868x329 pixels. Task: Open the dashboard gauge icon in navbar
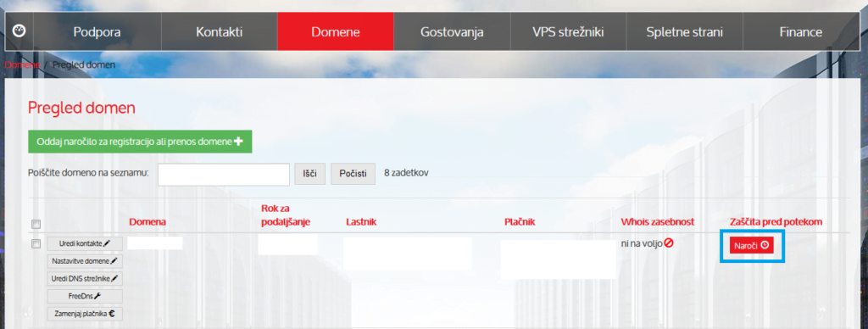pyautogui.click(x=19, y=31)
